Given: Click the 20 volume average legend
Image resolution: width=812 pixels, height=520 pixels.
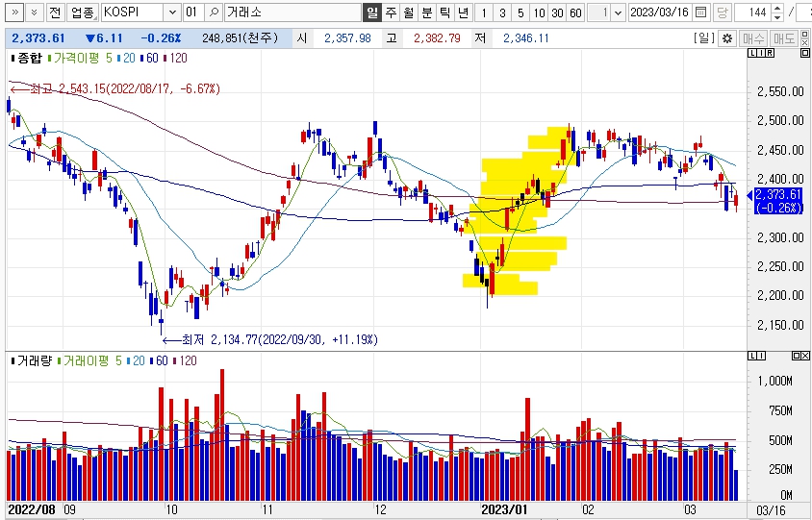Looking at the screenshot, I should click(135, 360).
